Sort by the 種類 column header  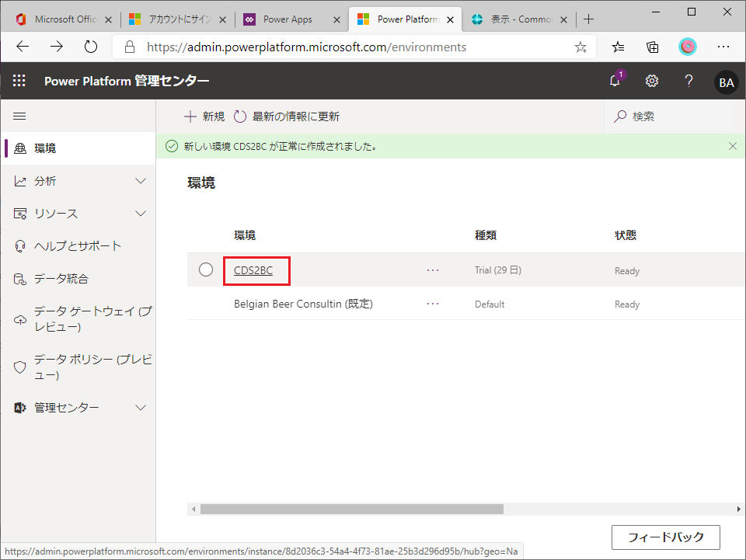(485, 235)
